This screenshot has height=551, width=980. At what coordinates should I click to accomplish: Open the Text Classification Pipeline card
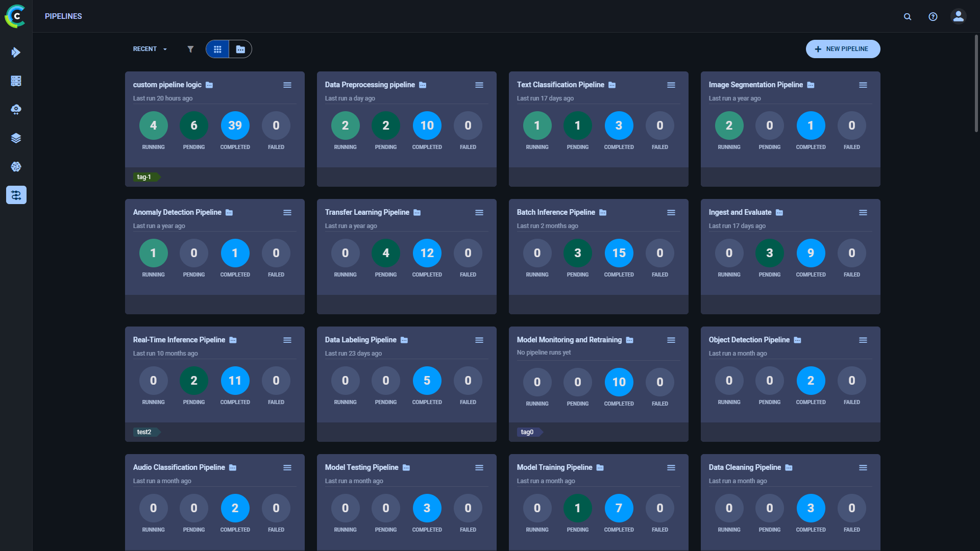pyautogui.click(x=560, y=85)
